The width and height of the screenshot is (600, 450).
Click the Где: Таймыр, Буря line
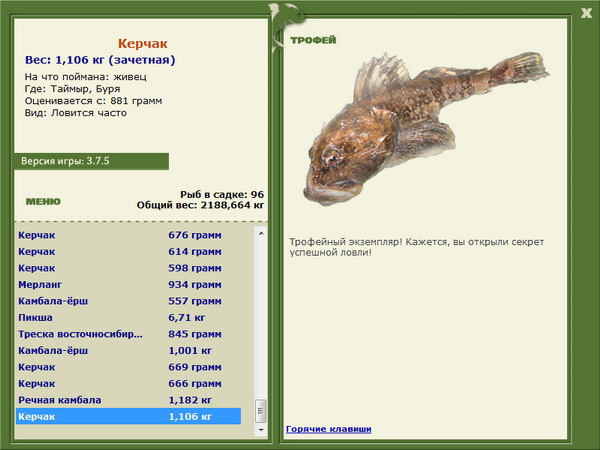pos(72,89)
